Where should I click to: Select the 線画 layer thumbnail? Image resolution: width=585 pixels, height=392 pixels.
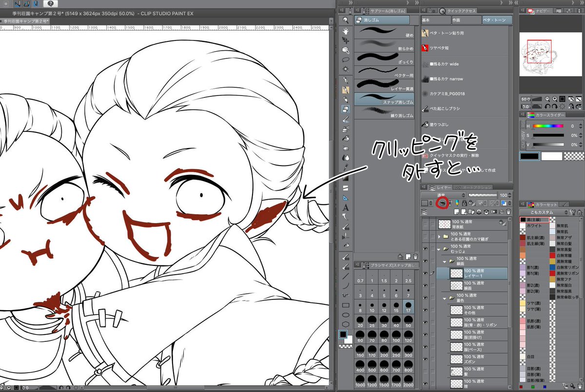pos(456,285)
